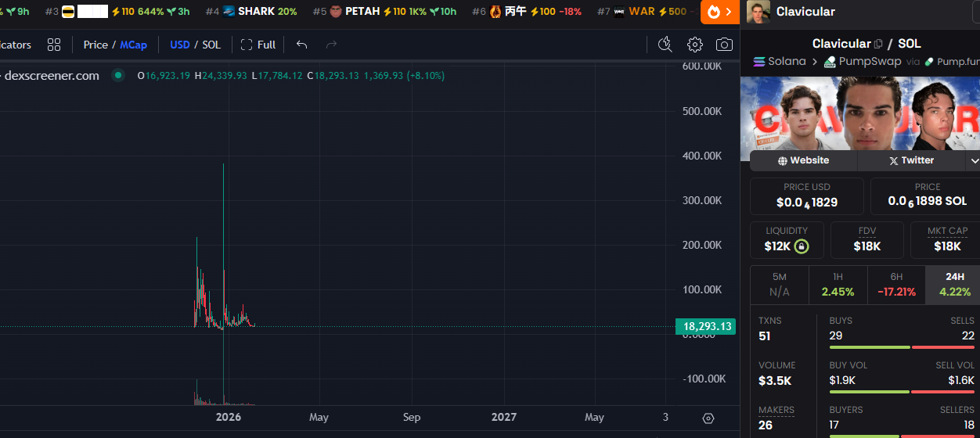Toggle the green market status dot
The image size is (980, 438).
(x=118, y=76)
